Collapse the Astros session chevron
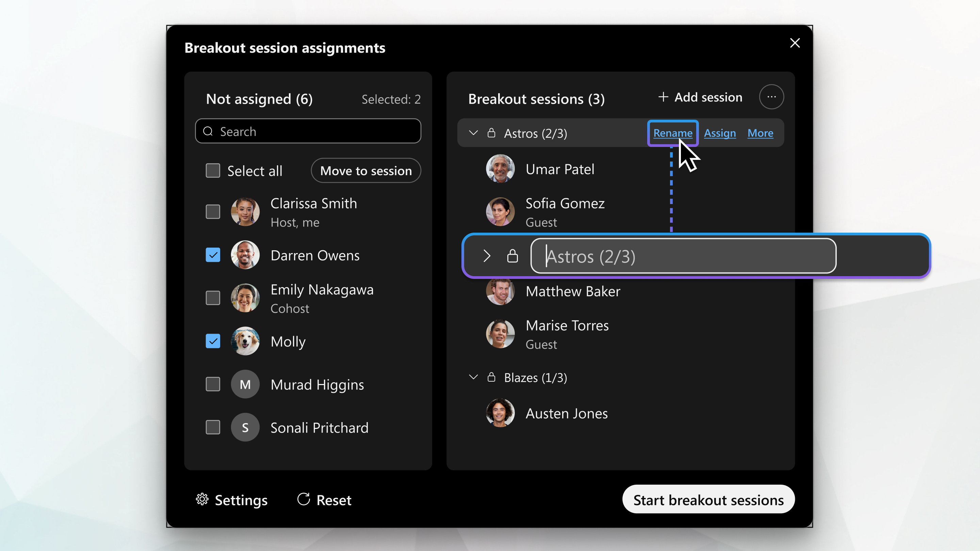 pos(473,133)
